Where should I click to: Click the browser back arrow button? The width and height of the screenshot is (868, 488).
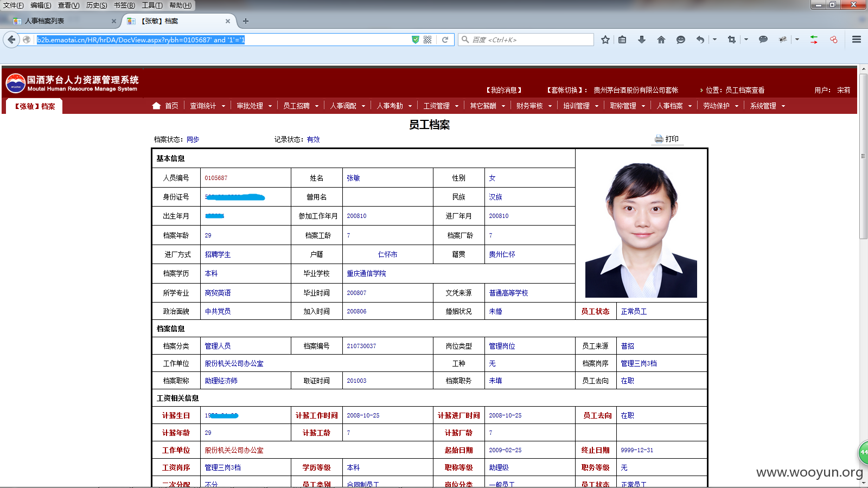pyautogui.click(x=11, y=40)
